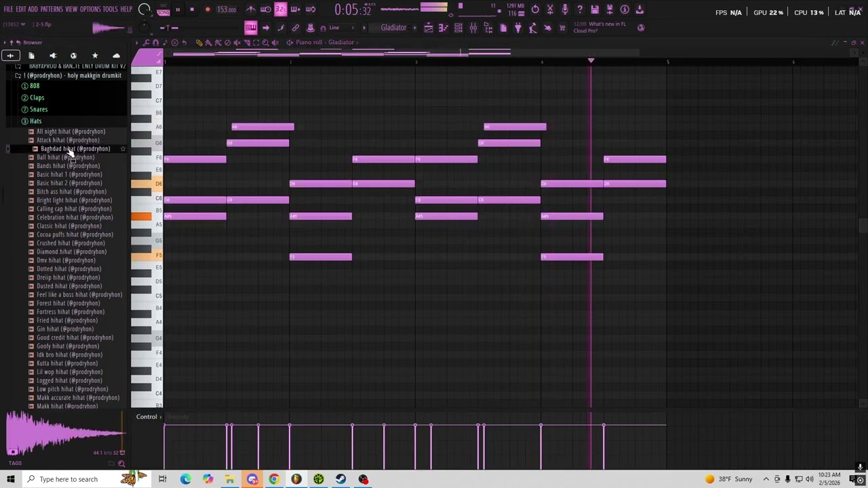Open the question mark help icon
868x488 pixels.
580,9
